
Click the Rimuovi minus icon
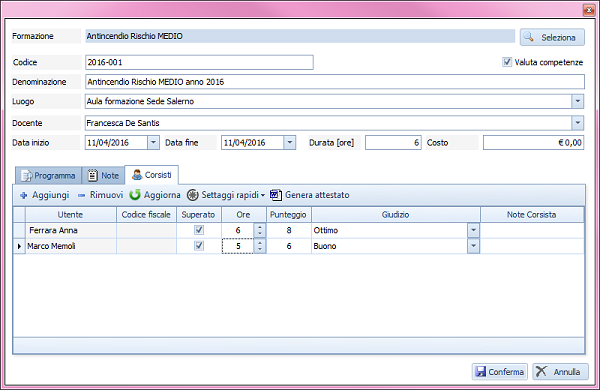81,195
